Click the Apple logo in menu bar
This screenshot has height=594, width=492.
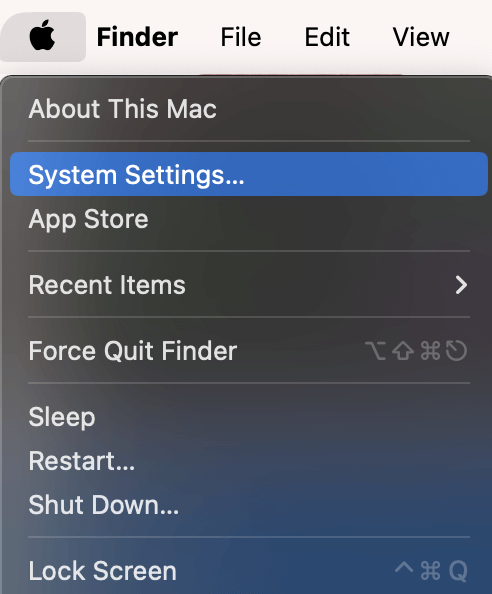point(42,36)
